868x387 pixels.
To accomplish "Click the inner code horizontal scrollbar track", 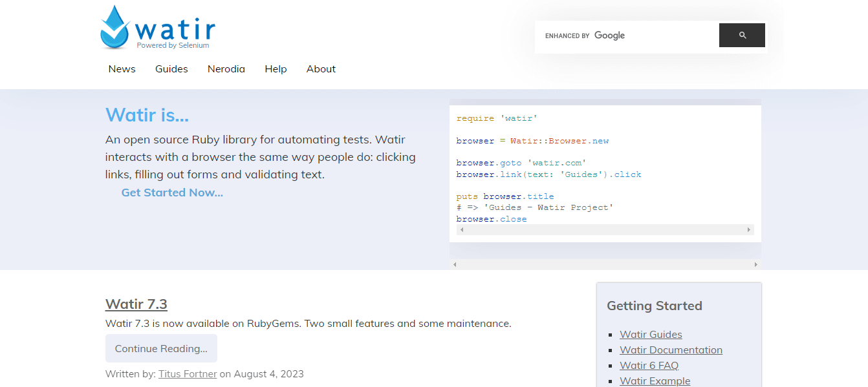I will coord(605,230).
